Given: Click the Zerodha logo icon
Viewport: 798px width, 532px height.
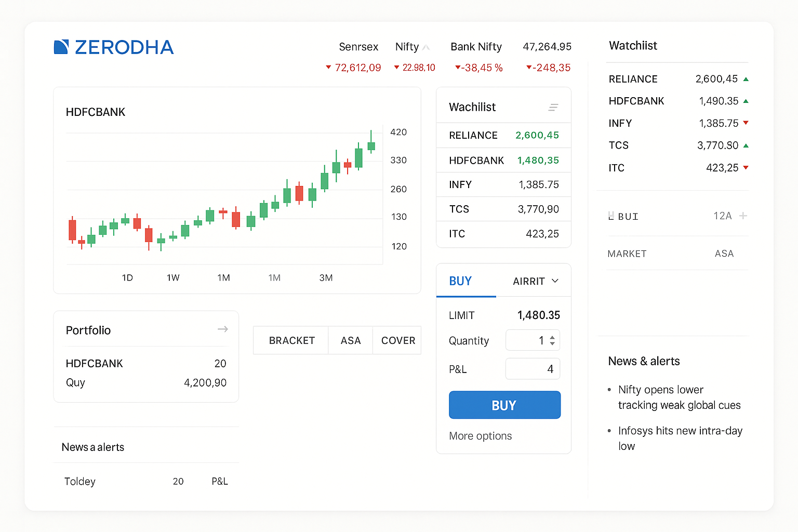Looking at the screenshot, I should pyautogui.click(x=61, y=47).
